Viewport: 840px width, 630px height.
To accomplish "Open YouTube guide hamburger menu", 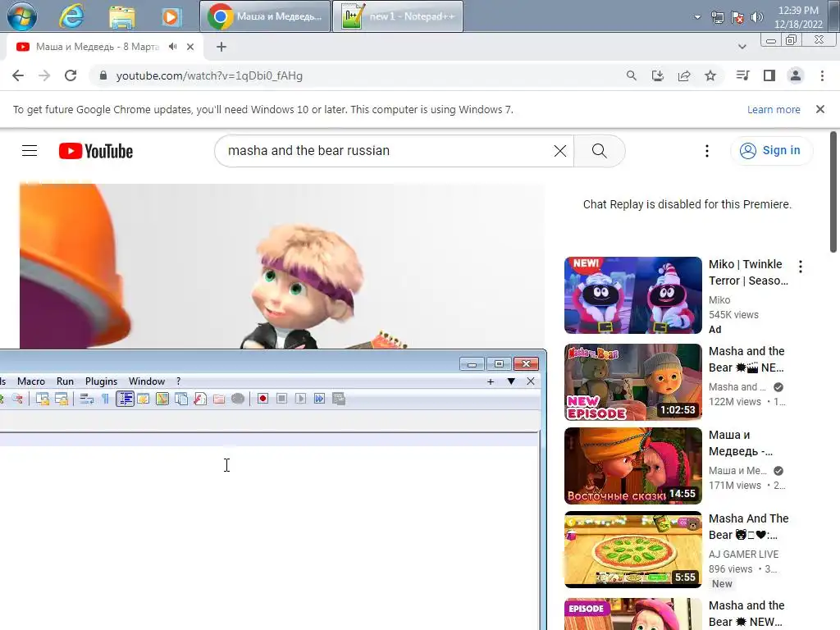I will (x=30, y=151).
